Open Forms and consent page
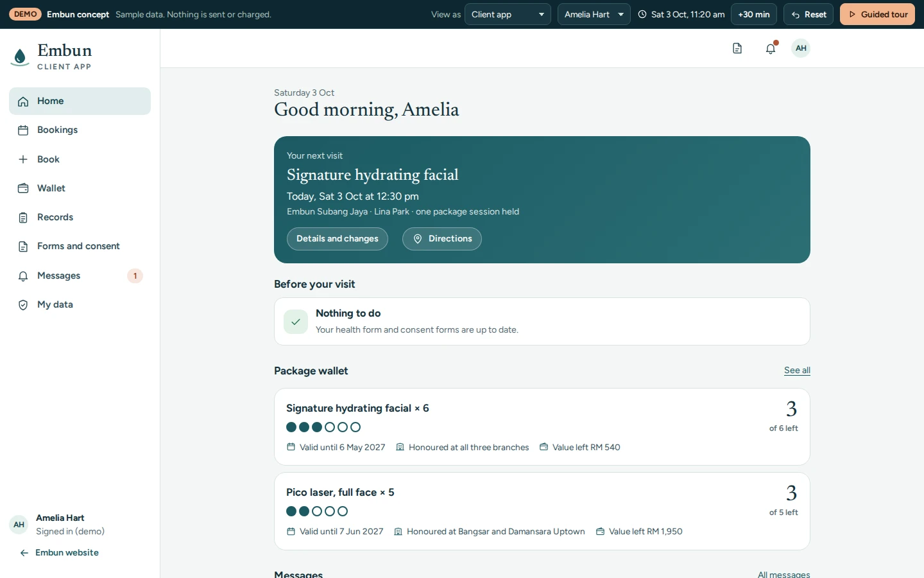Viewport: 924px width, 578px height. coord(80,246)
